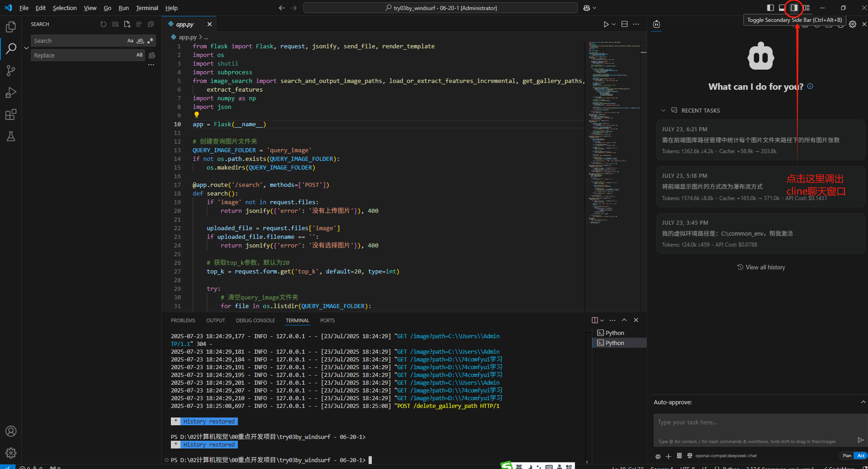Open the Selection menu
868x469 pixels.
pyautogui.click(x=65, y=8)
